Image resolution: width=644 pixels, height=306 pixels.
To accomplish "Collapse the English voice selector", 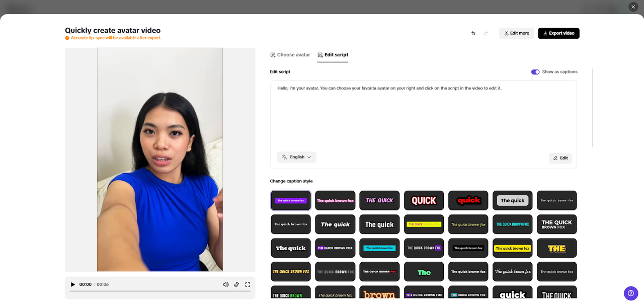I will coord(296,157).
